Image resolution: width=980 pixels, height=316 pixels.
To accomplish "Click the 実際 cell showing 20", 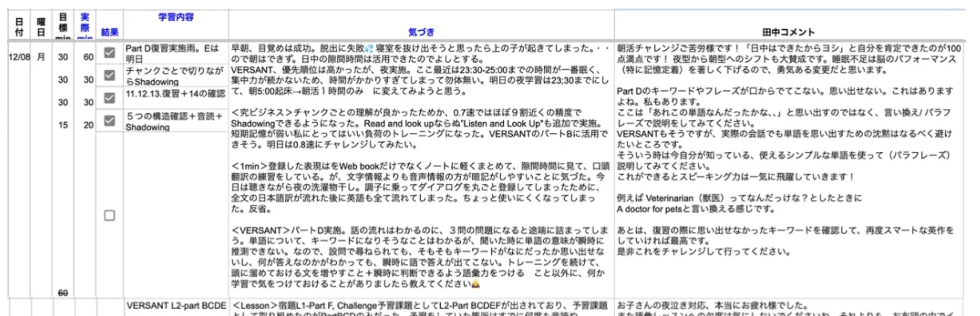I will [x=88, y=125].
